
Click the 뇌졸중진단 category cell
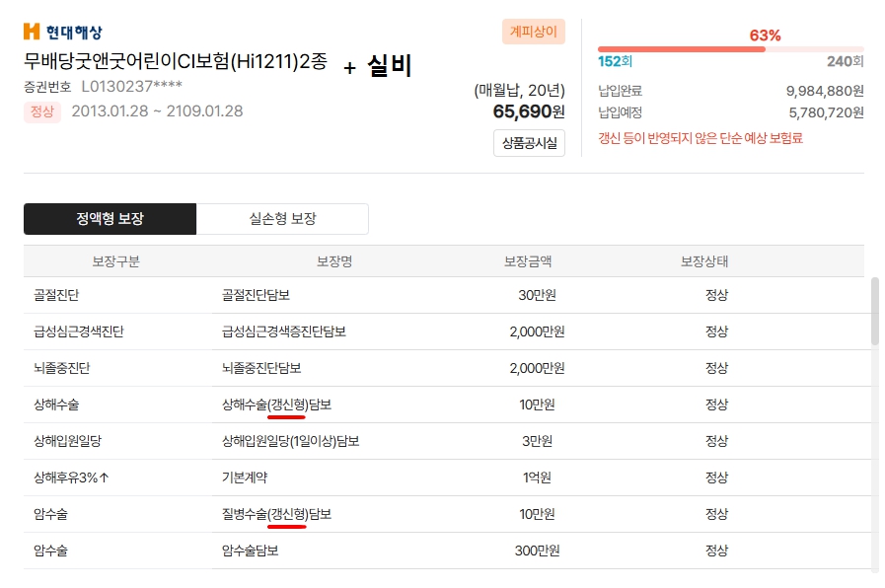(62, 369)
